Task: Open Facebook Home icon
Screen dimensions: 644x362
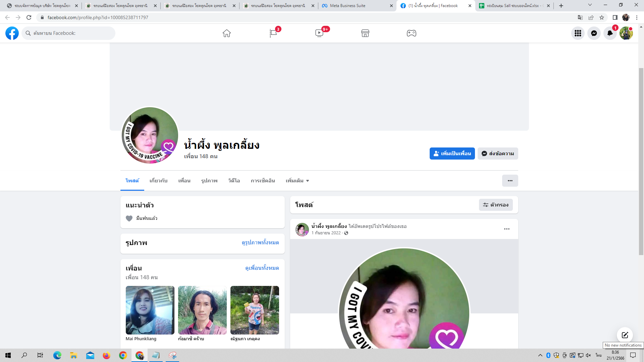Action: pyautogui.click(x=227, y=33)
